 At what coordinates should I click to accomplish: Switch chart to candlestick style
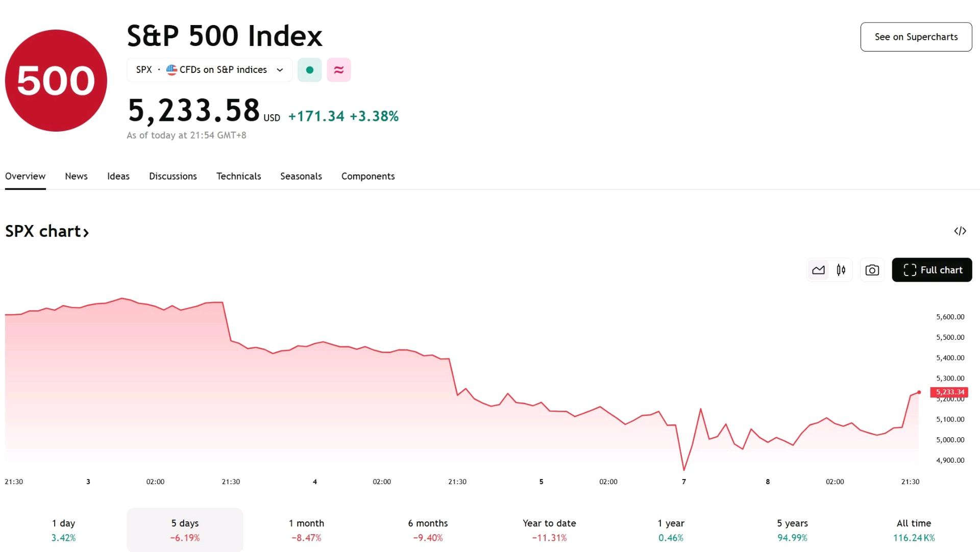tap(841, 270)
